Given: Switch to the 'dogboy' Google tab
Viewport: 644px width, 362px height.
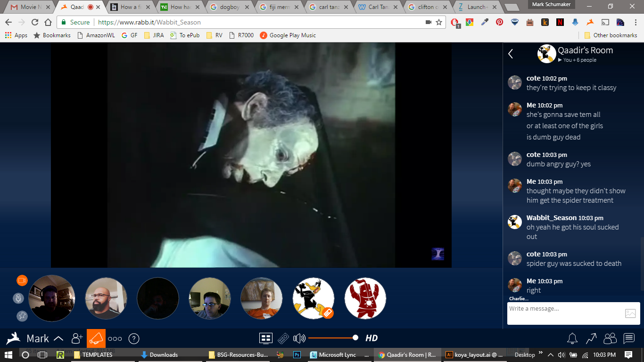Looking at the screenshot, I should click(229, 7).
